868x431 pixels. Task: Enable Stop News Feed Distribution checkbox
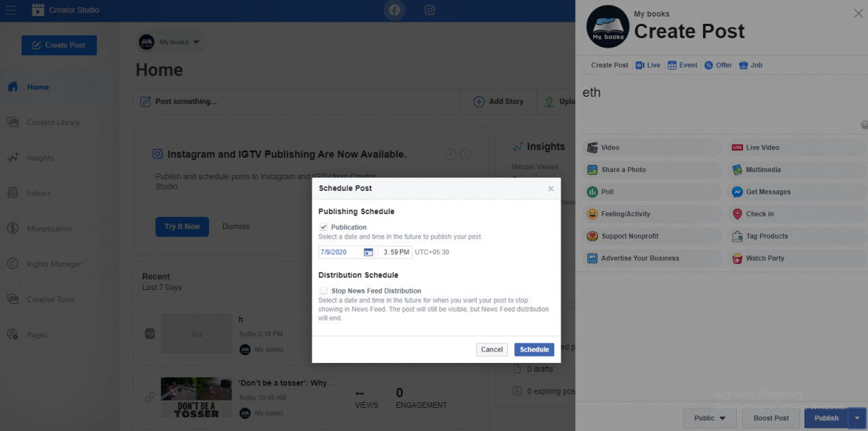(323, 291)
